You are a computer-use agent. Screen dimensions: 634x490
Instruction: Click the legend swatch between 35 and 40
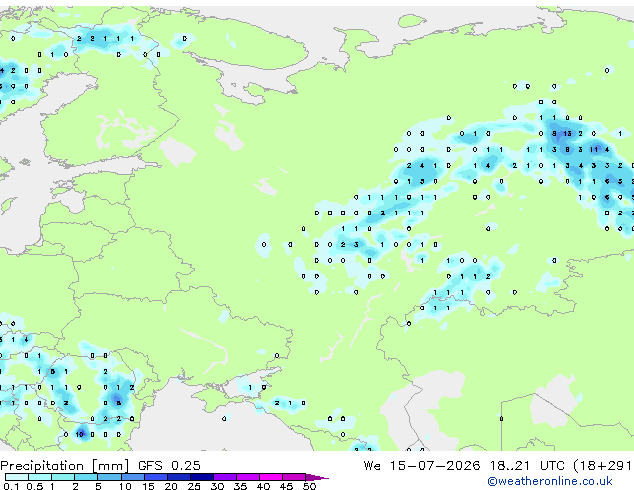tap(248, 477)
